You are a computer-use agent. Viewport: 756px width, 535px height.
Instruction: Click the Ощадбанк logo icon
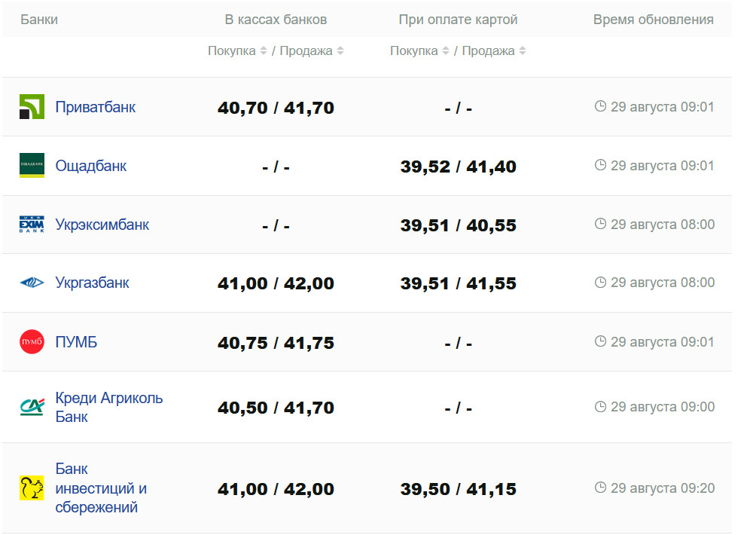(32, 166)
